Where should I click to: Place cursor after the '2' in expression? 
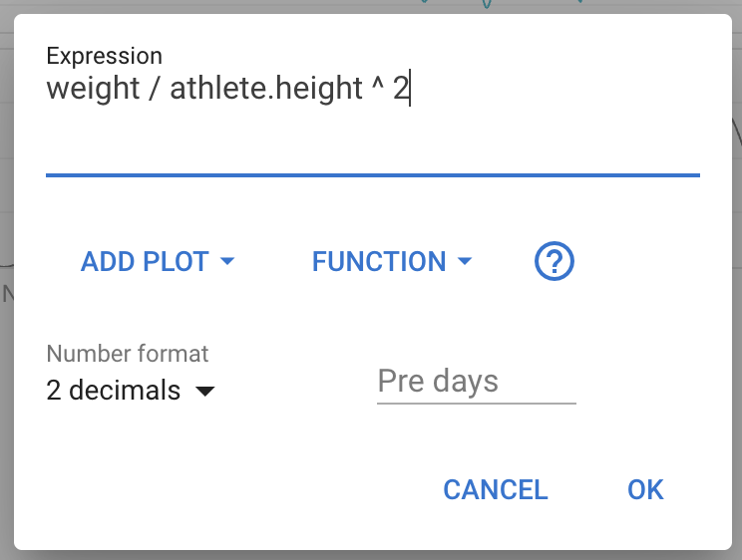pyautogui.click(x=409, y=89)
